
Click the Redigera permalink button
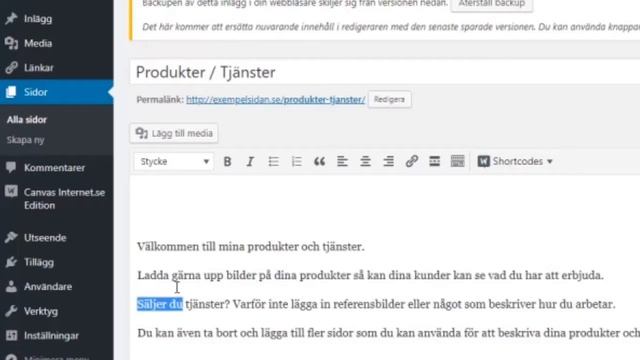tap(389, 100)
